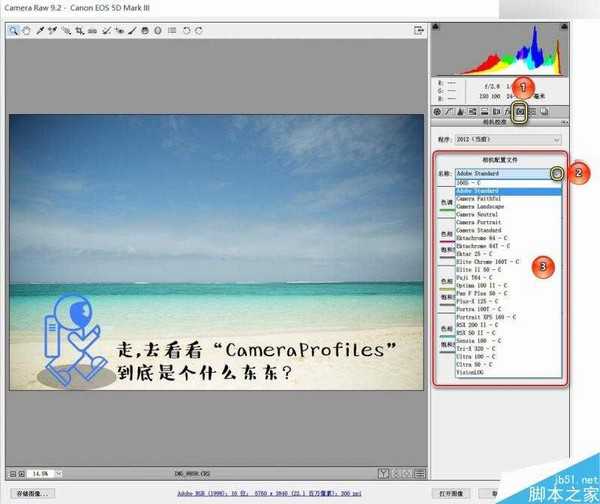Choose Camera Landscape profile
Viewport: 600px width, 504px height.
coord(509,207)
